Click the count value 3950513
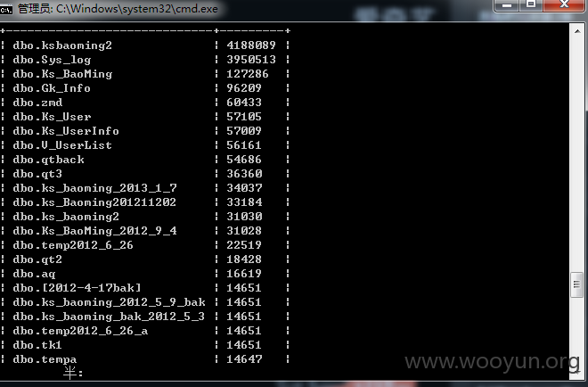This screenshot has width=588, height=387. [x=251, y=60]
